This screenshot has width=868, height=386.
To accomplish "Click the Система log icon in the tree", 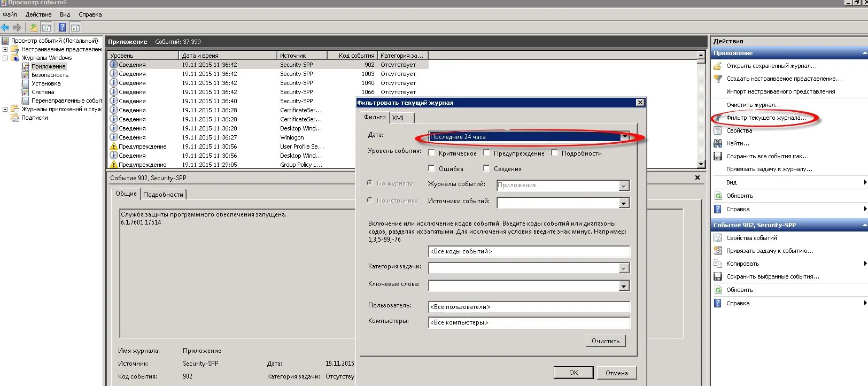I will pyautogui.click(x=26, y=92).
